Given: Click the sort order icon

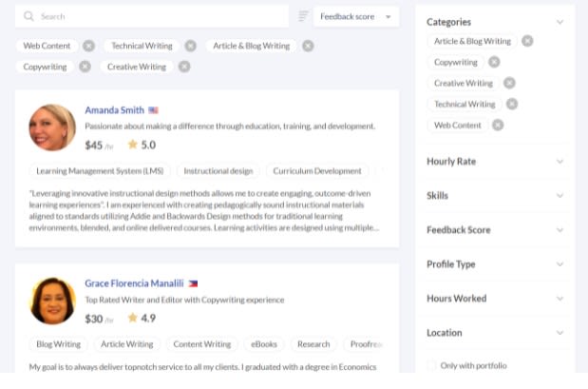Looking at the screenshot, I should [303, 16].
